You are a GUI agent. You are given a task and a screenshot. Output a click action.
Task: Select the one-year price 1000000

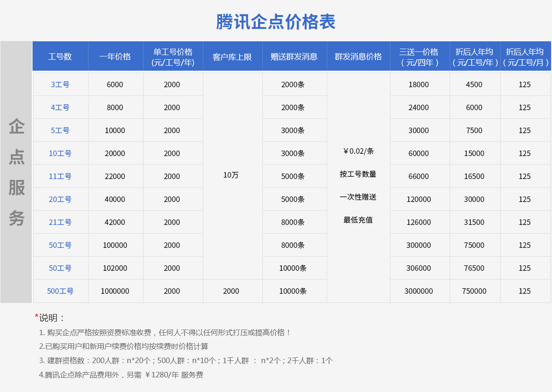pos(115,291)
